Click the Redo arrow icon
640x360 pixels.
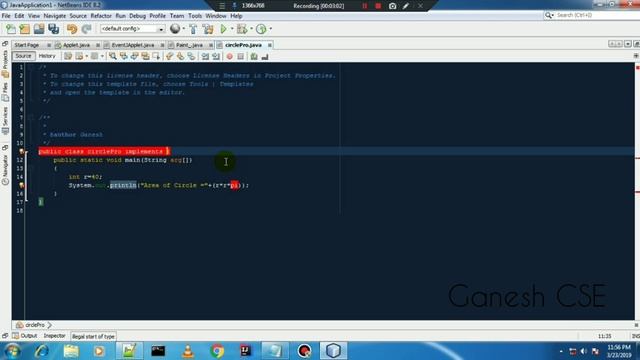(x=86, y=29)
